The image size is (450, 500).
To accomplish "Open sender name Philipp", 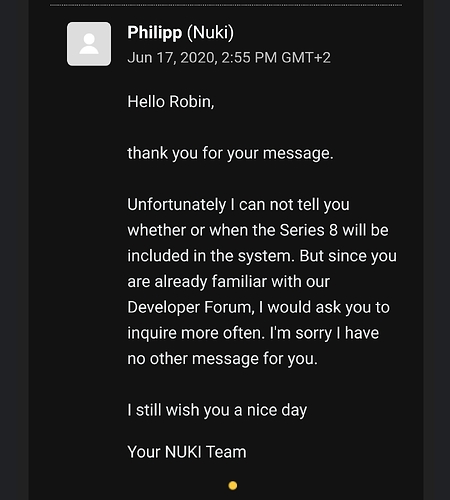I will [155, 33].
